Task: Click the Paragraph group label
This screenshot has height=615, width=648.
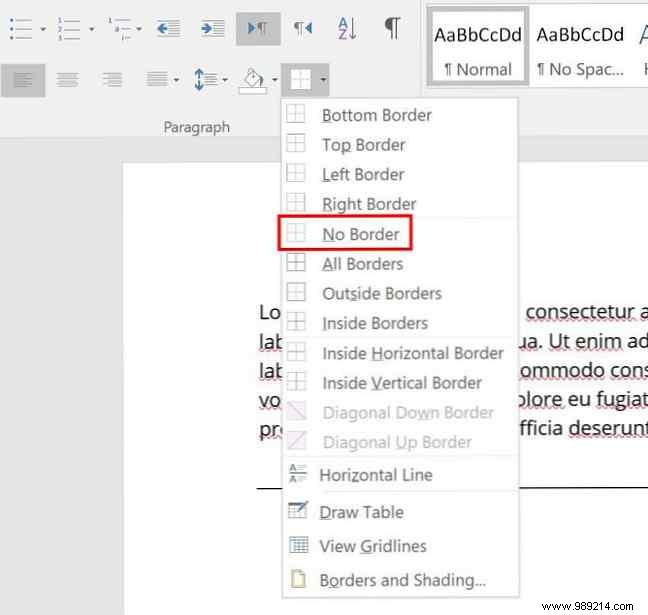Action: click(x=197, y=127)
